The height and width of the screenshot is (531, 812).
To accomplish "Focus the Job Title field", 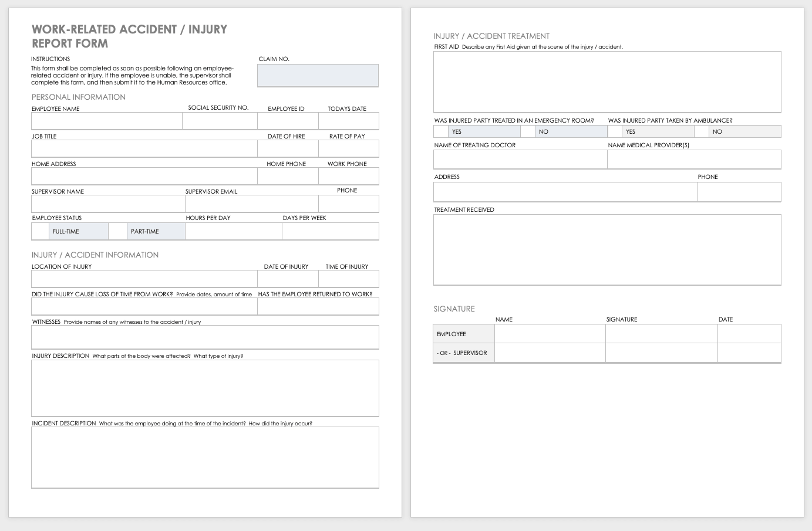I will pos(144,149).
